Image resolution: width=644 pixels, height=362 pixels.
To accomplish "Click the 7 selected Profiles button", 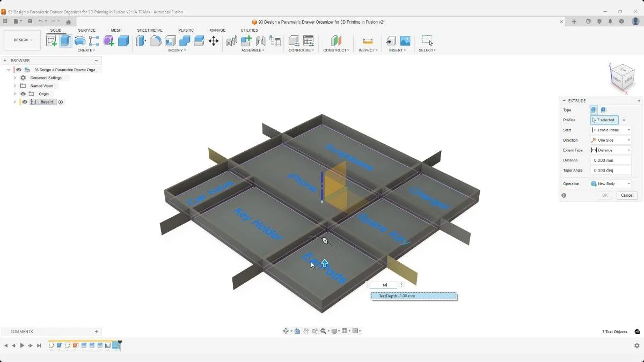I will (x=604, y=120).
